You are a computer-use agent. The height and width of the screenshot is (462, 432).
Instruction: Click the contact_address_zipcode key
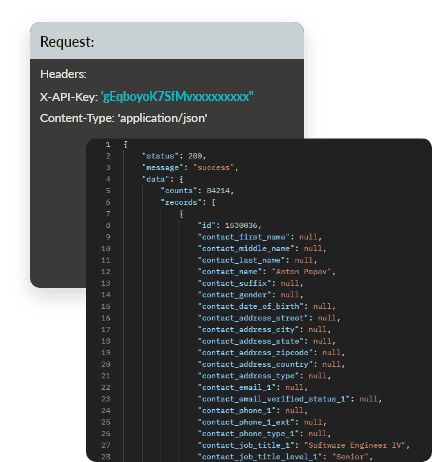tap(255, 353)
